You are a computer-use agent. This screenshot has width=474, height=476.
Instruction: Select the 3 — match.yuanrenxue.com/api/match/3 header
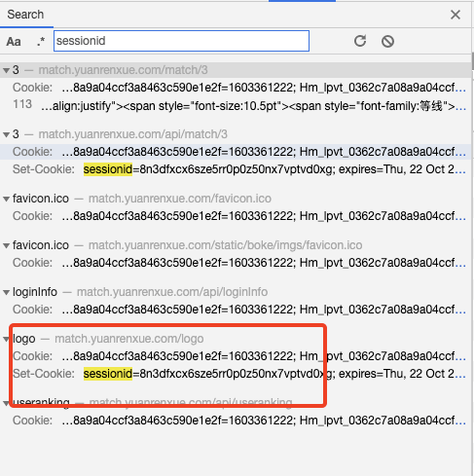tap(236, 134)
